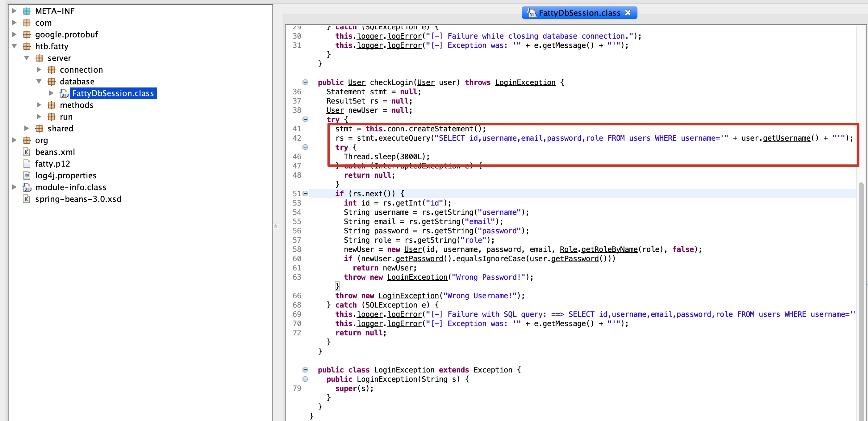Open the LoginException hyperlink in throws clause
This screenshot has height=421, width=868.
coord(525,83)
